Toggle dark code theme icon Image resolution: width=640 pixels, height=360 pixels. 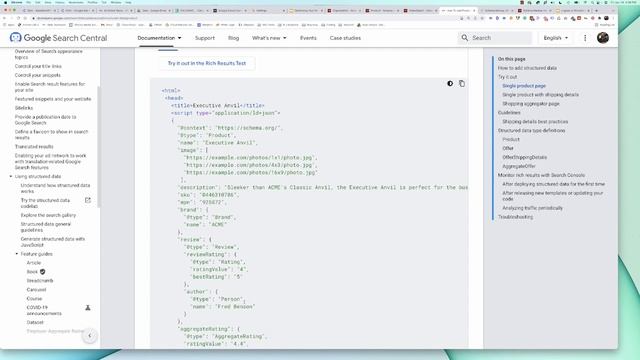pos(450,84)
